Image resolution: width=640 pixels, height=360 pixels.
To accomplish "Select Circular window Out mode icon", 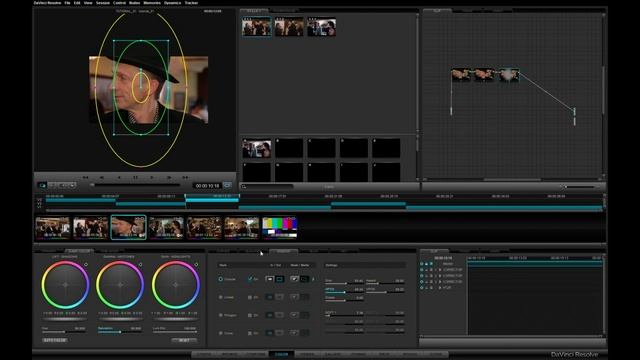I will coord(280,279).
